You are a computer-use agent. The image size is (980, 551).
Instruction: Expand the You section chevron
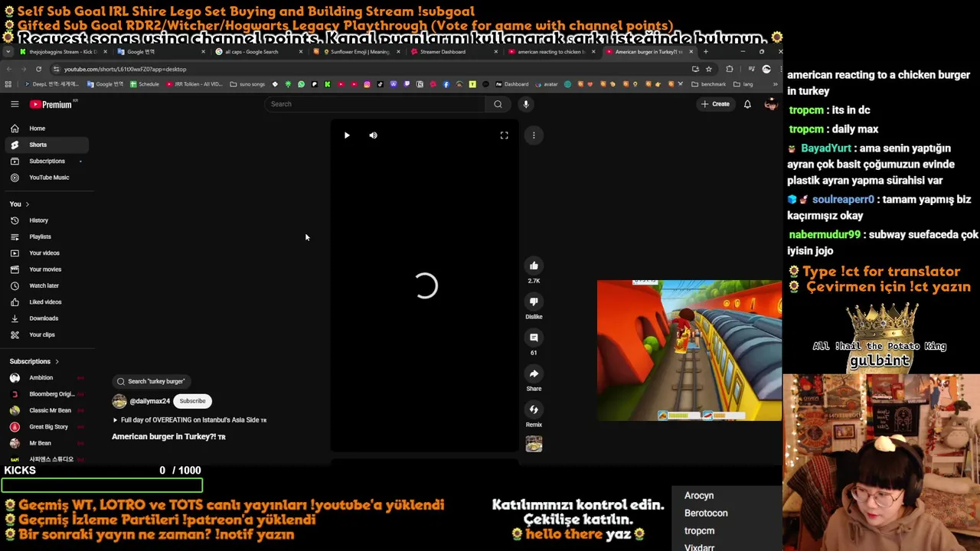pos(27,204)
